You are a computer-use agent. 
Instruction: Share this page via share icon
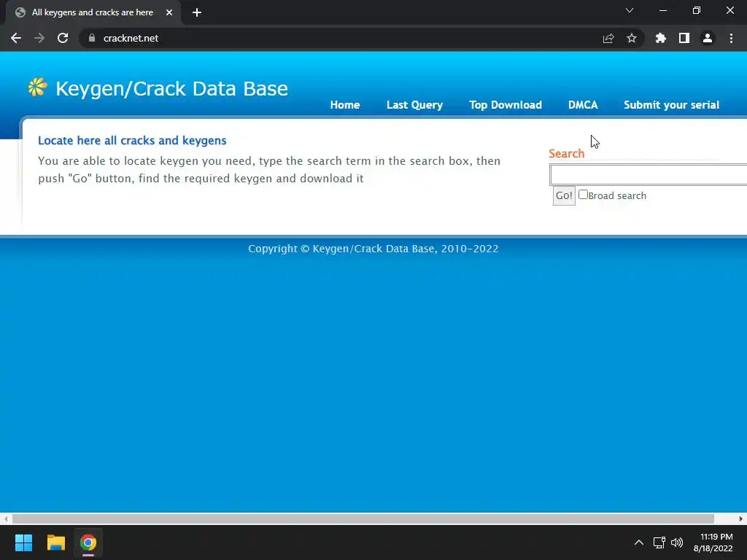click(x=608, y=38)
